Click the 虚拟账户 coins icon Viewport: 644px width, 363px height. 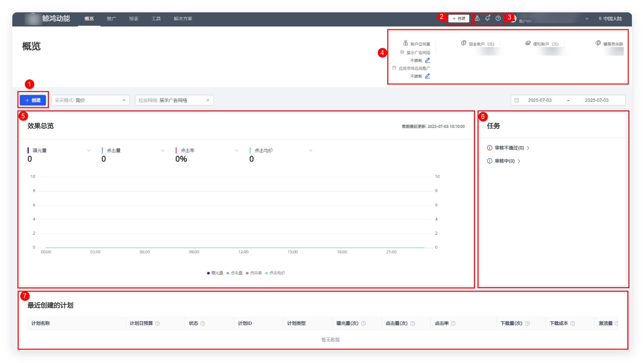click(528, 43)
